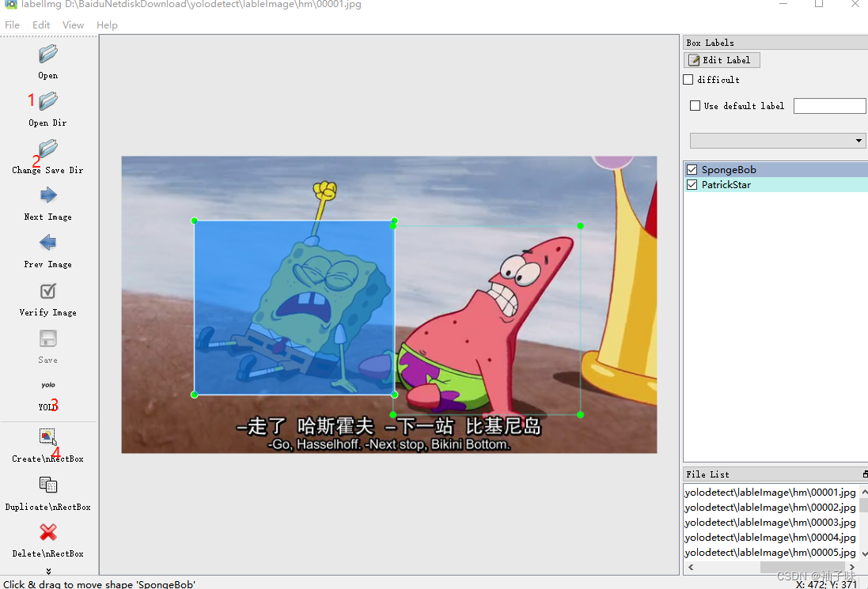
Task: Click File List scroll down arrow
Action: [864, 554]
